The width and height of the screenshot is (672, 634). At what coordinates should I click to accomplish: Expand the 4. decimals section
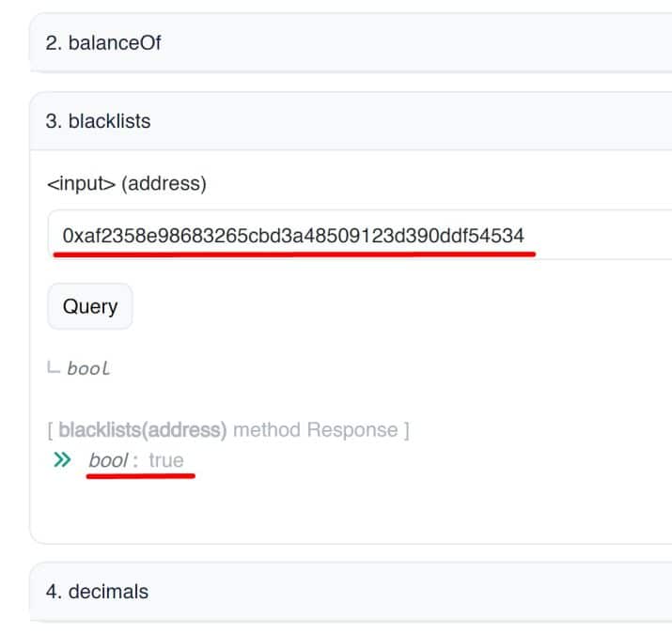[x=351, y=592]
